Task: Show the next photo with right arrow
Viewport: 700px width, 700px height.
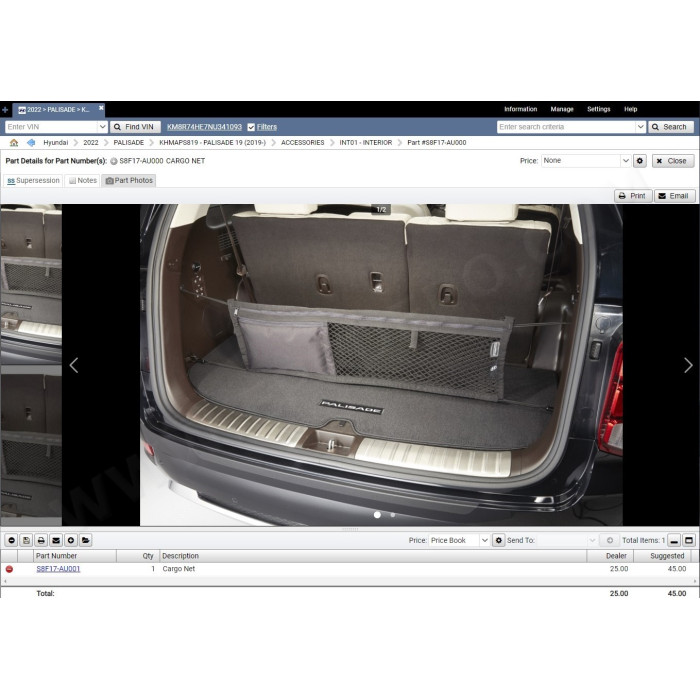Action: click(x=688, y=365)
